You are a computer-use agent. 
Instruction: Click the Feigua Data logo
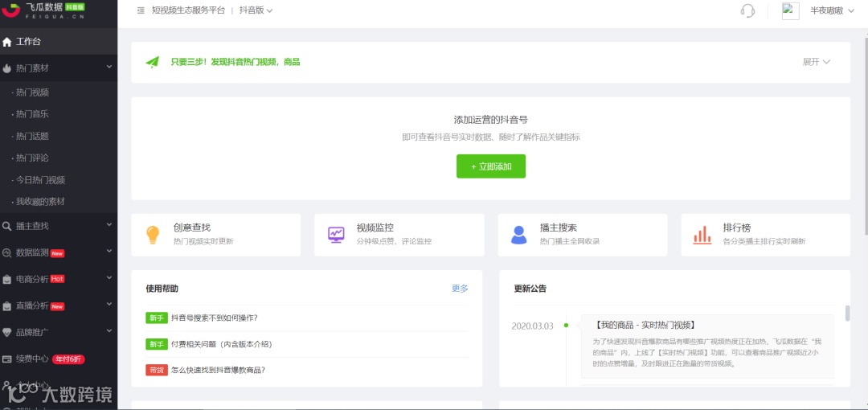pos(43,10)
